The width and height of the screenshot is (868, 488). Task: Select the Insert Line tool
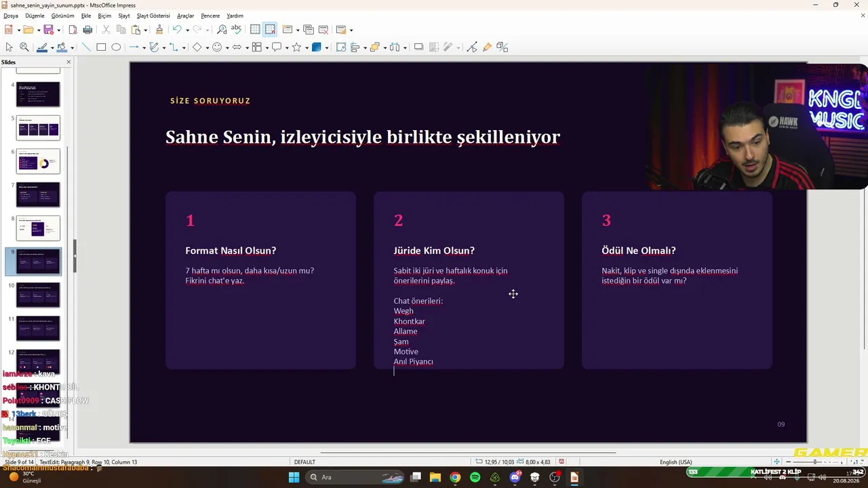pos(86,47)
